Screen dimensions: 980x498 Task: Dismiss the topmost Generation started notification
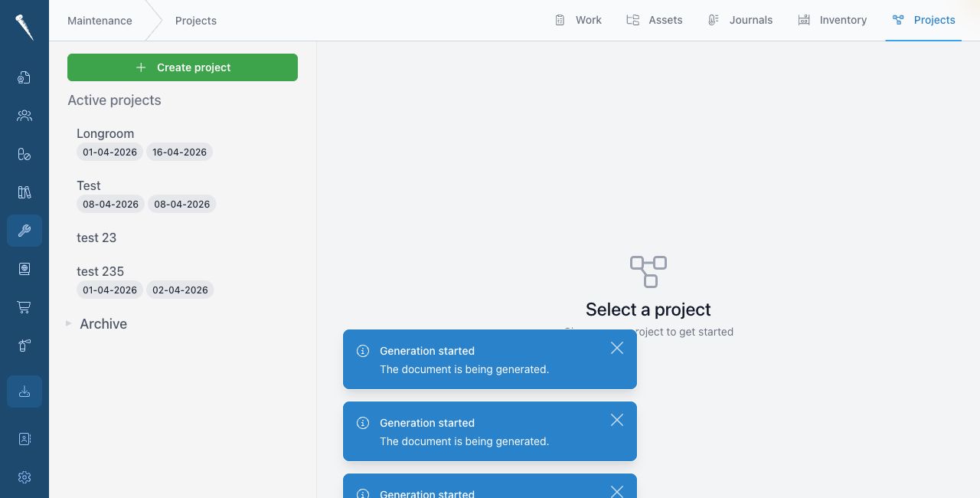pyautogui.click(x=617, y=348)
